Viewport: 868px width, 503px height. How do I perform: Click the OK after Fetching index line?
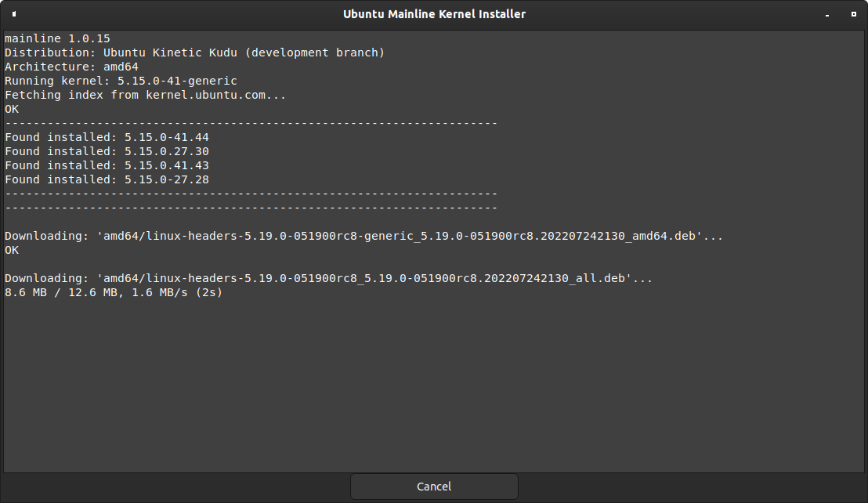coord(12,109)
